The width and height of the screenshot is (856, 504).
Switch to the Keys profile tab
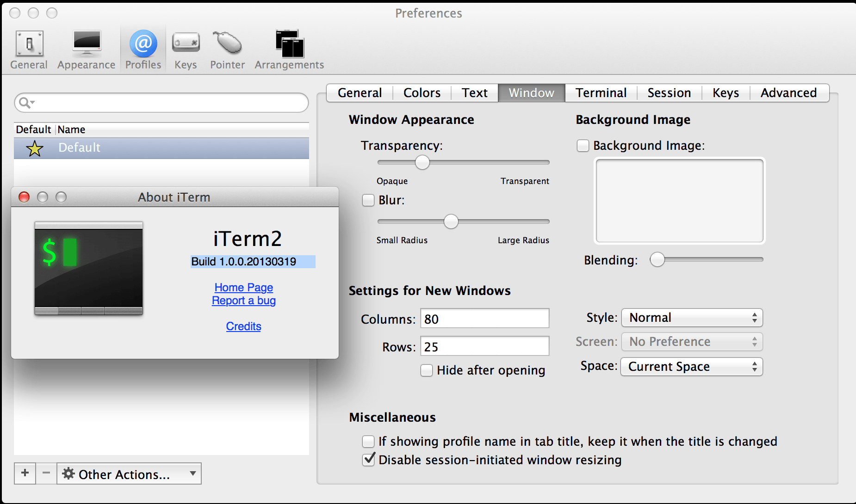(726, 93)
